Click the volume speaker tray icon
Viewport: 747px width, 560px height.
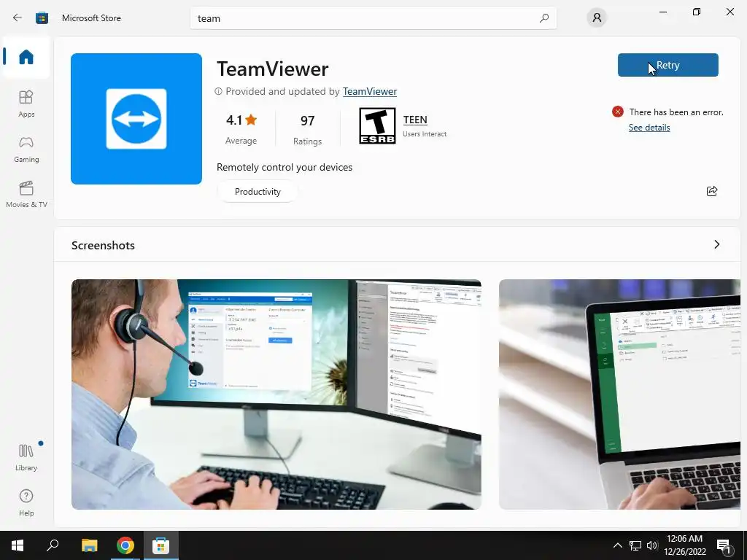[652, 545]
